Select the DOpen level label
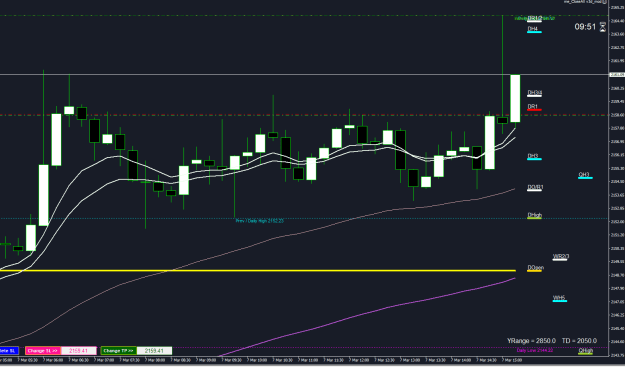The width and height of the screenshot is (625, 367). tap(535, 268)
